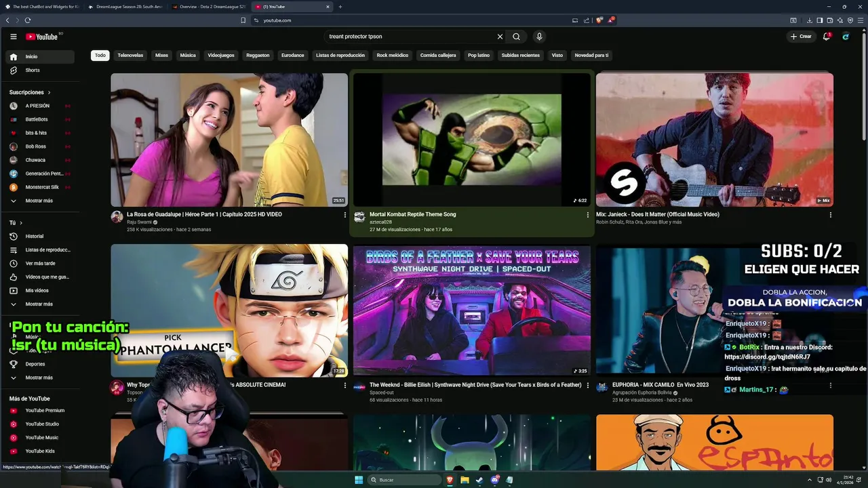Open the account avatar menu
Image resolution: width=868 pixels, height=488 pixels.
pos(846,37)
